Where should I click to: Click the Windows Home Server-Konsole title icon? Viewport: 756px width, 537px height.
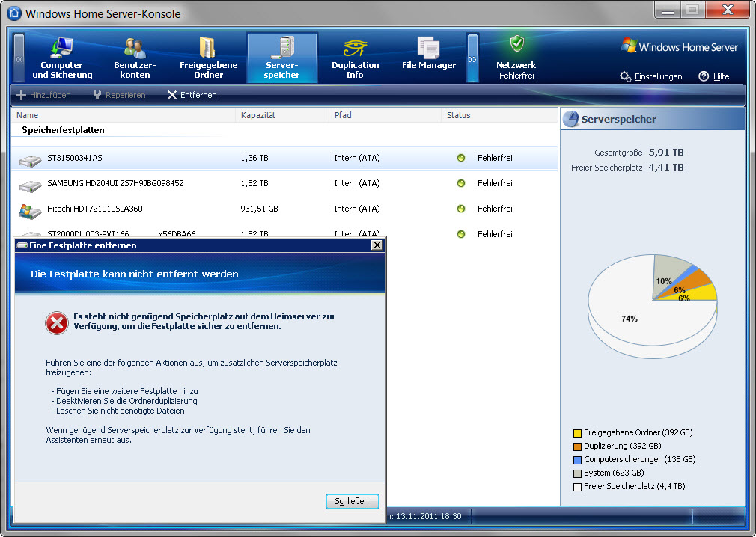point(14,13)
